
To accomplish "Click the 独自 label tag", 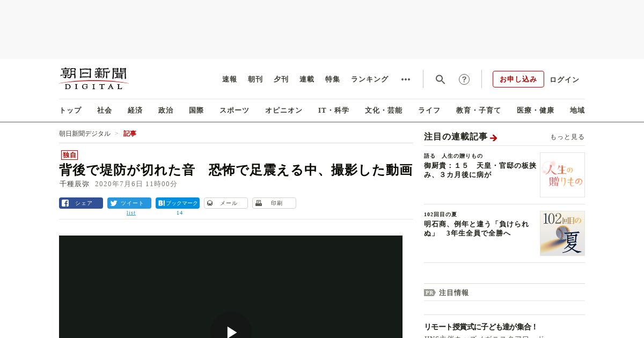I will 70,155.
